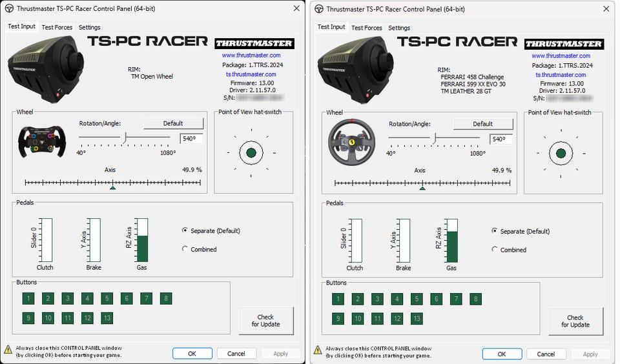
Task: Open Settings tab in left window
Action: click(89, 27)
